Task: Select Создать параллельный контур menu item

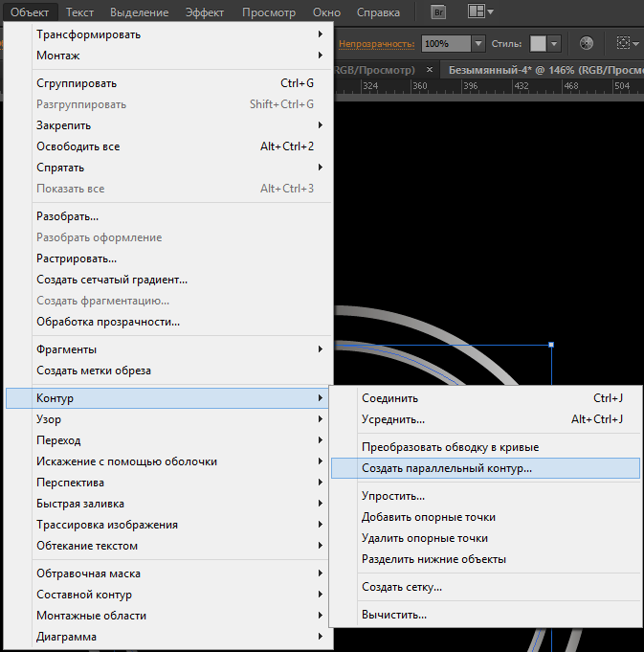Action: coord(446,468)
